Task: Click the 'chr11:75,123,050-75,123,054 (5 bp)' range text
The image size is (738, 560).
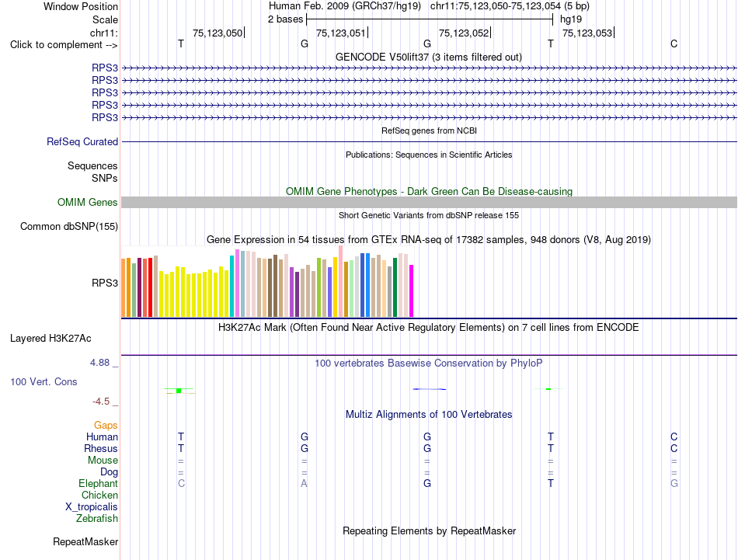Action: (510, 6)
